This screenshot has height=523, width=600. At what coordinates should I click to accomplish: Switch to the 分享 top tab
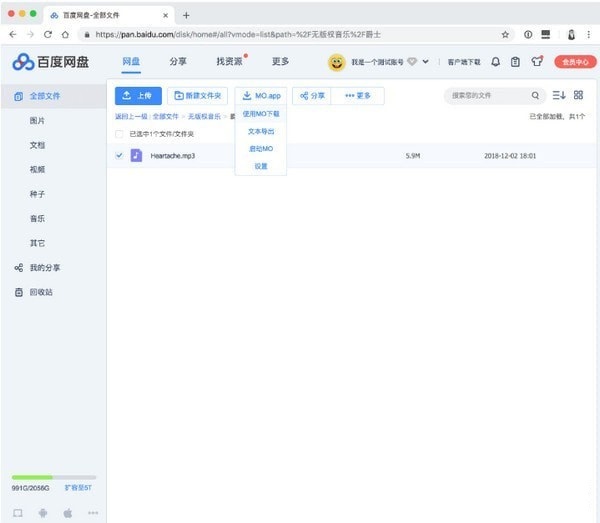(x=178, y=61)
